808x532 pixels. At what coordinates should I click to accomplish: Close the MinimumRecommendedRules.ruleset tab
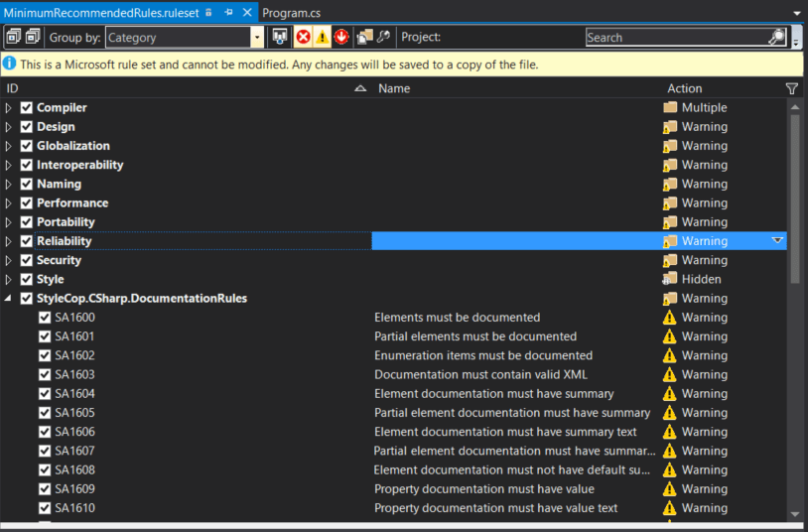coord(247,12)
